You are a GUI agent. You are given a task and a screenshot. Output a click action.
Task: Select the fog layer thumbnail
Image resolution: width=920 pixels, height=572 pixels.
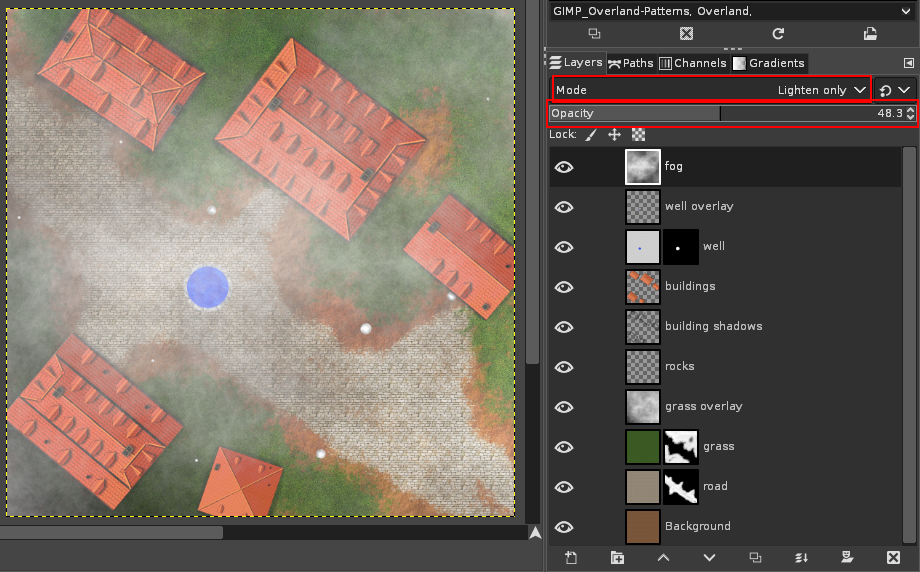coord(642,167)
